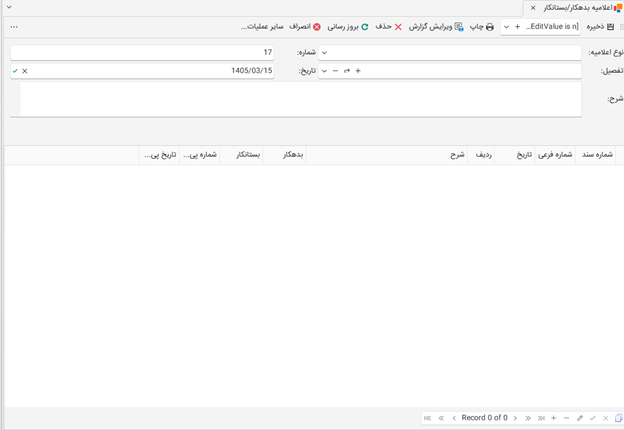624x430 pixels.
Task: Confirm the date with the green check icon
Action: [x=15, y=71]
